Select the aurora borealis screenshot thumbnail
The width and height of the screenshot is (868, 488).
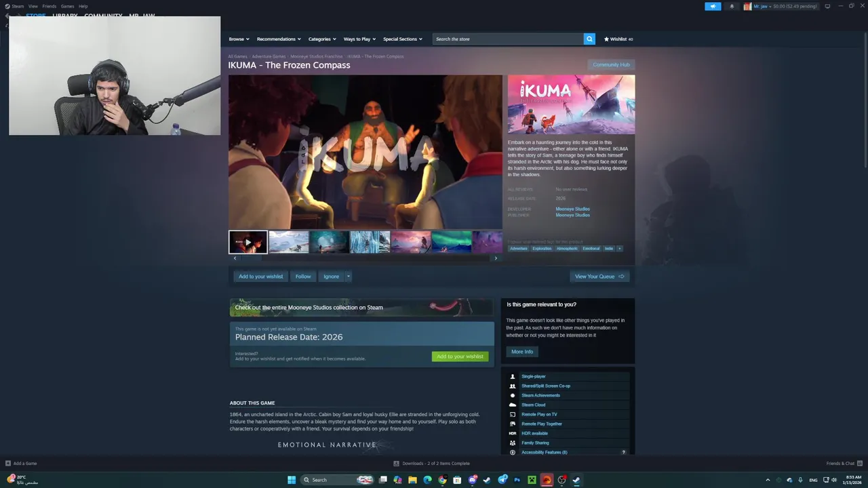452,242
